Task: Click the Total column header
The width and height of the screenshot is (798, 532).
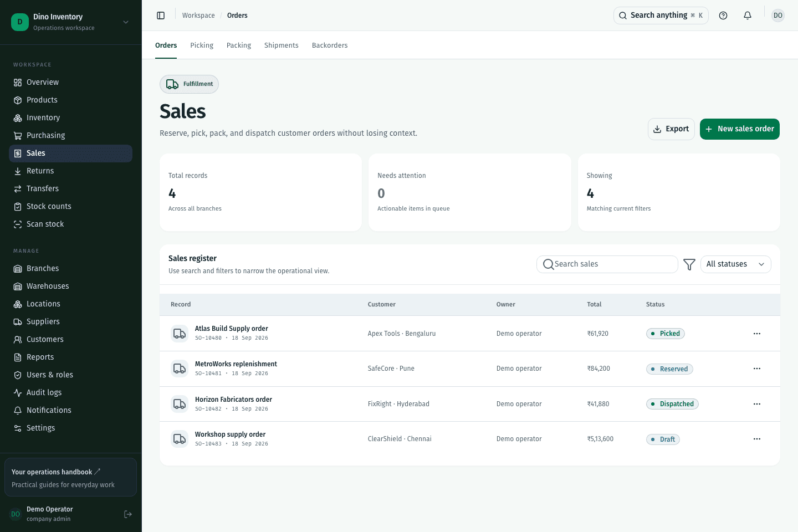Action: 594,305
